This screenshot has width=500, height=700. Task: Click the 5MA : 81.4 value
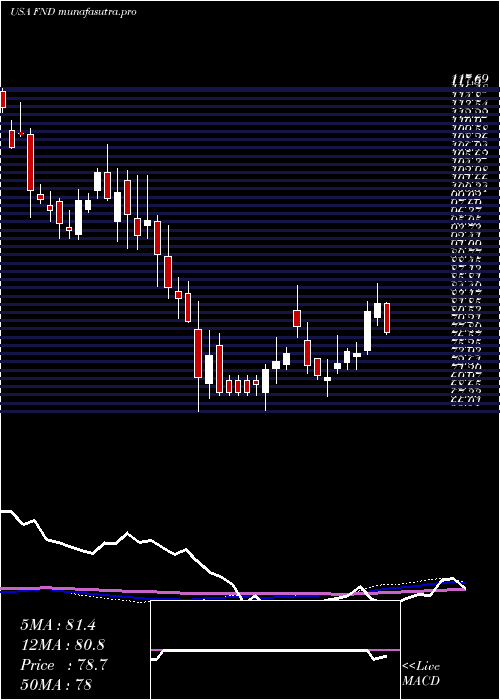coord(58,625)
